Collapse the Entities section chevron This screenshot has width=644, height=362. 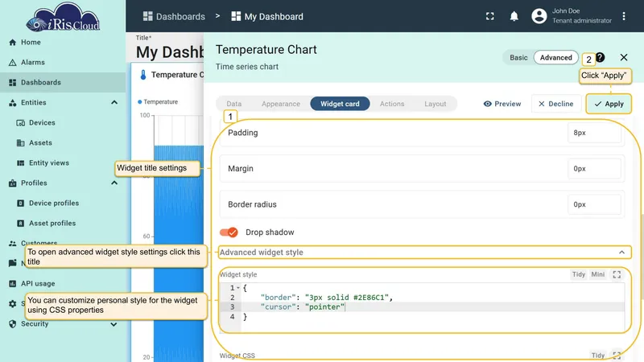click(114, 103)
